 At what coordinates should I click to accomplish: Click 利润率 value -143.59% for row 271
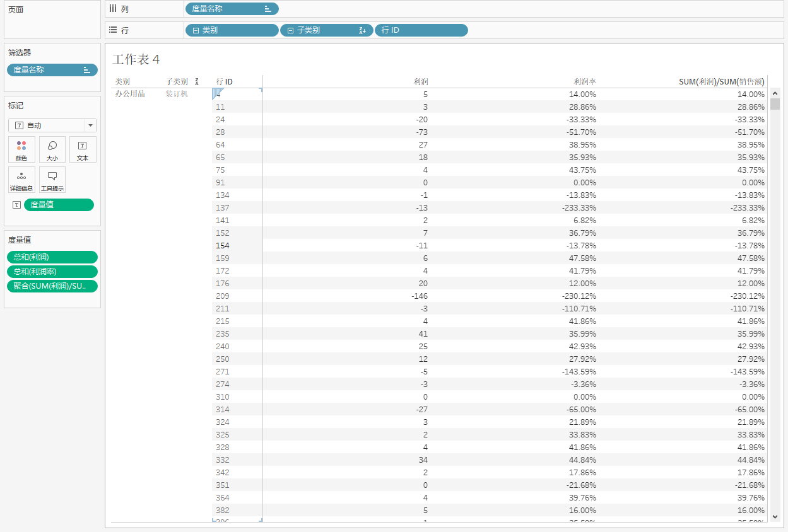[579, 372]
